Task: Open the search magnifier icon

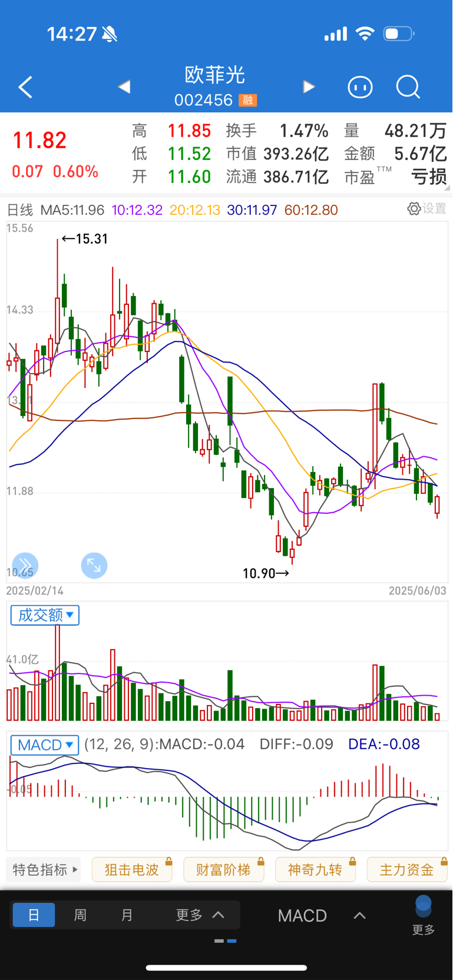Action: click(x=408, y=87)
